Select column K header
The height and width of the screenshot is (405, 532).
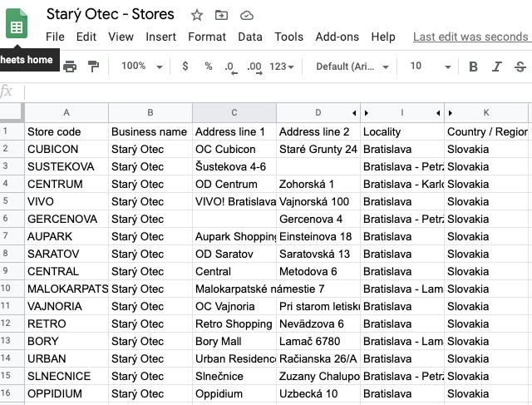click(x=486, y=113)
